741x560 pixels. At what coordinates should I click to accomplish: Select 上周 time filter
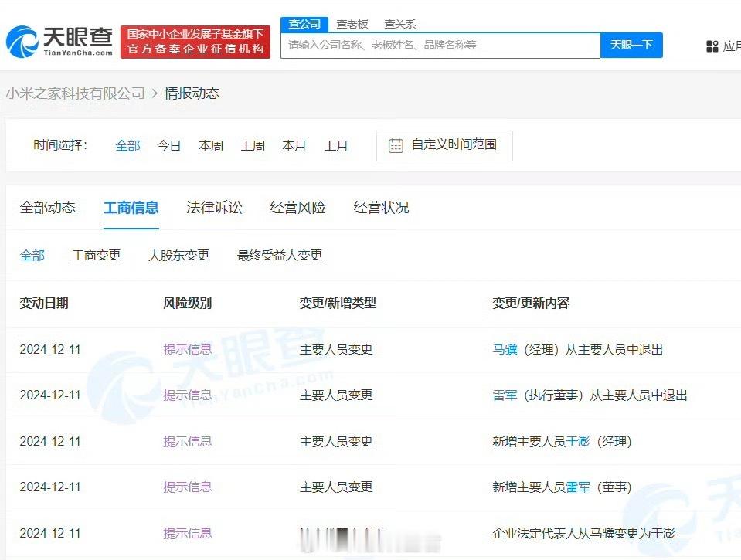(253, 145)
